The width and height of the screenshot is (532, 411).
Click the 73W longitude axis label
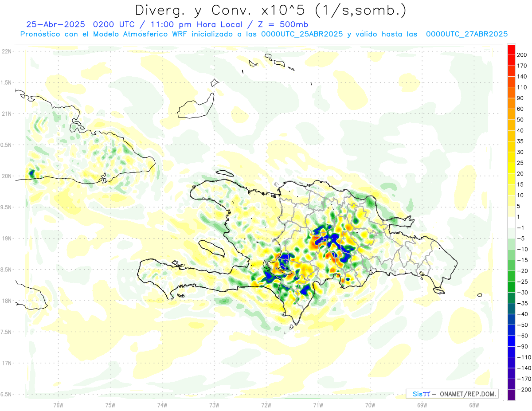[214, 405]
